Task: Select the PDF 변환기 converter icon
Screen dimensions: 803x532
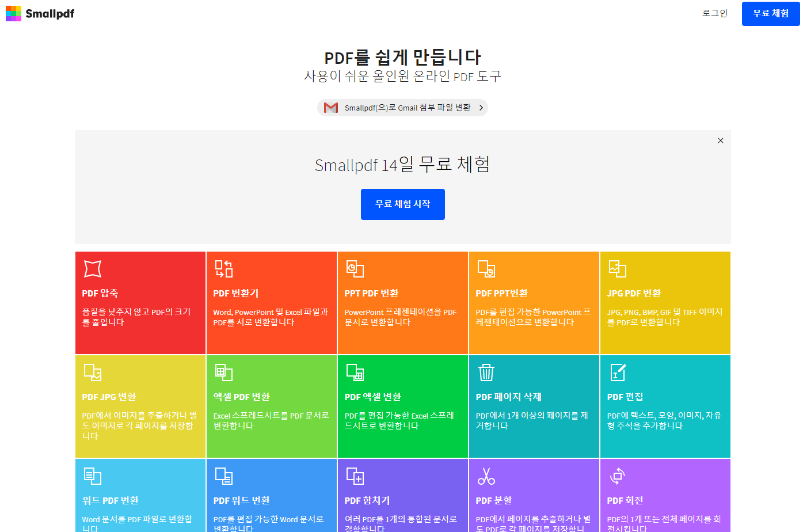Action: click(224, 269)
